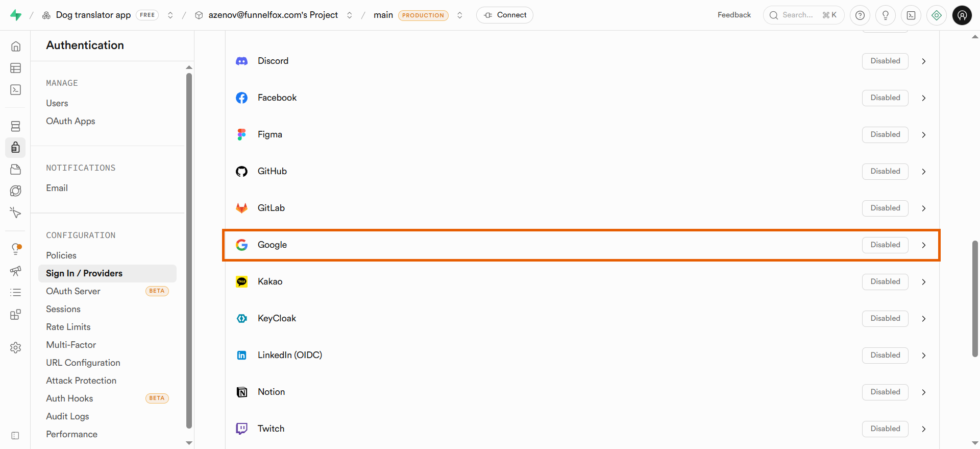
Task: Open the Integrations icon in sidebar
Action: coord(16,314)
